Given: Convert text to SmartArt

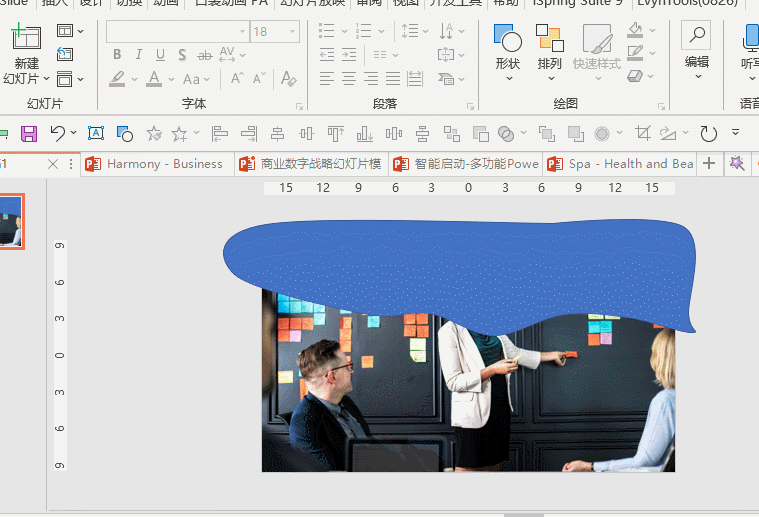Looking at the screenshot, I should click(451, 78).
